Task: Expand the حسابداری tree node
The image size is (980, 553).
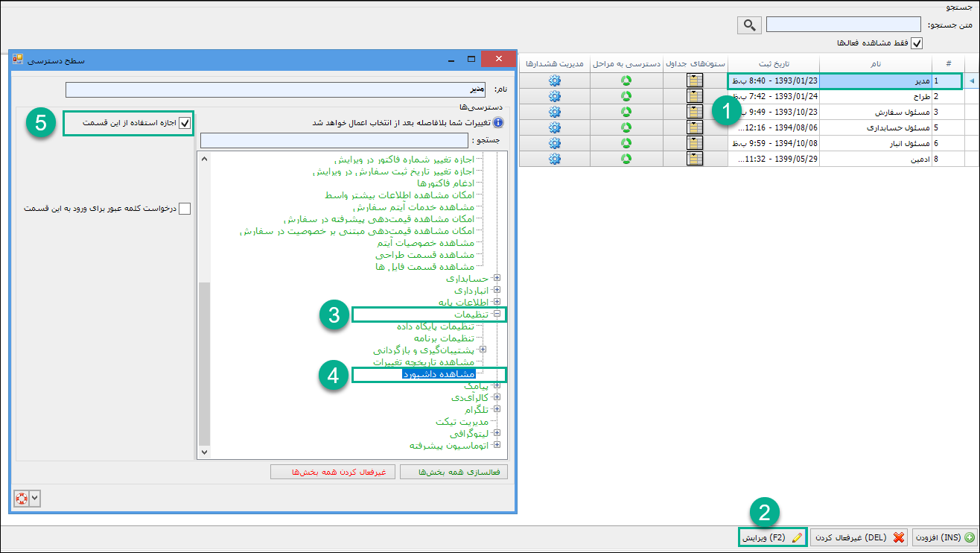Action: pyautogui.click(x=497, y=278)
